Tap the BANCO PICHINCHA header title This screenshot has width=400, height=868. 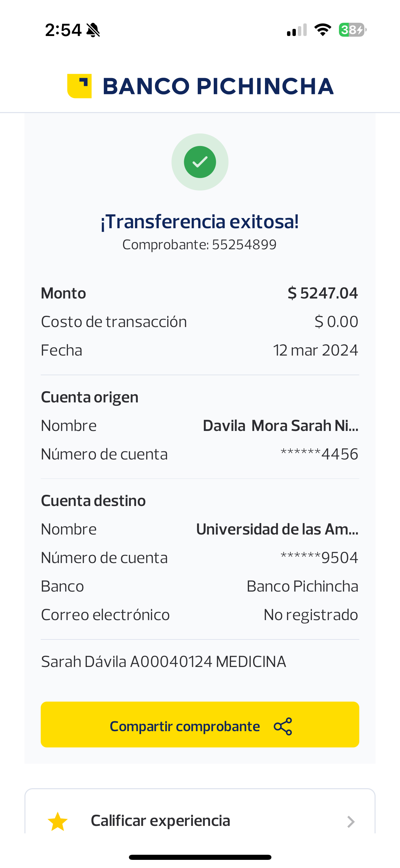click(218, 86)
